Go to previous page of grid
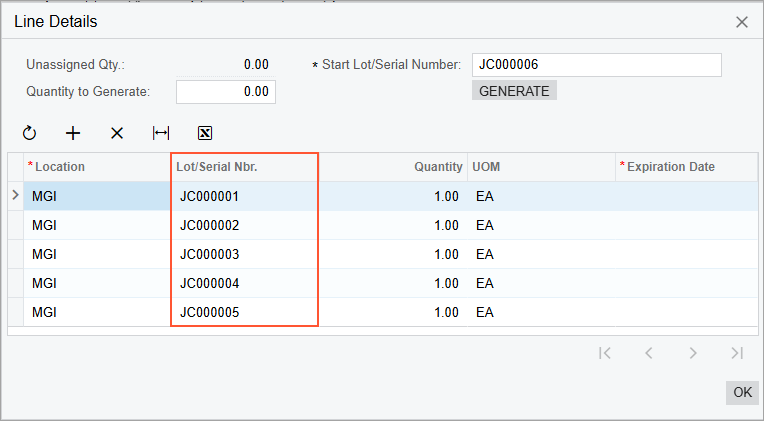 click(x=648, y=353)
